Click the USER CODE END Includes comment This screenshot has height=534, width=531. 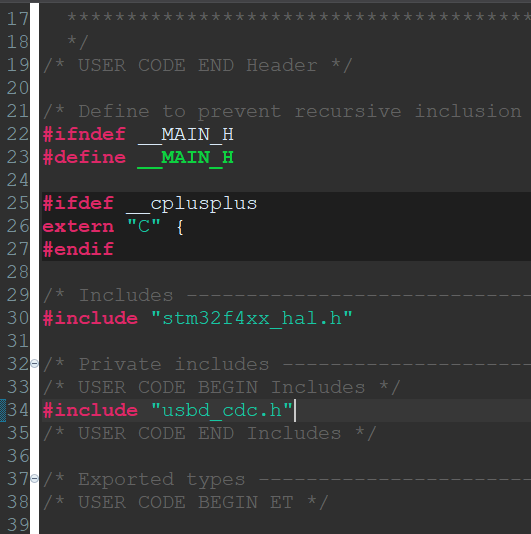209,433
